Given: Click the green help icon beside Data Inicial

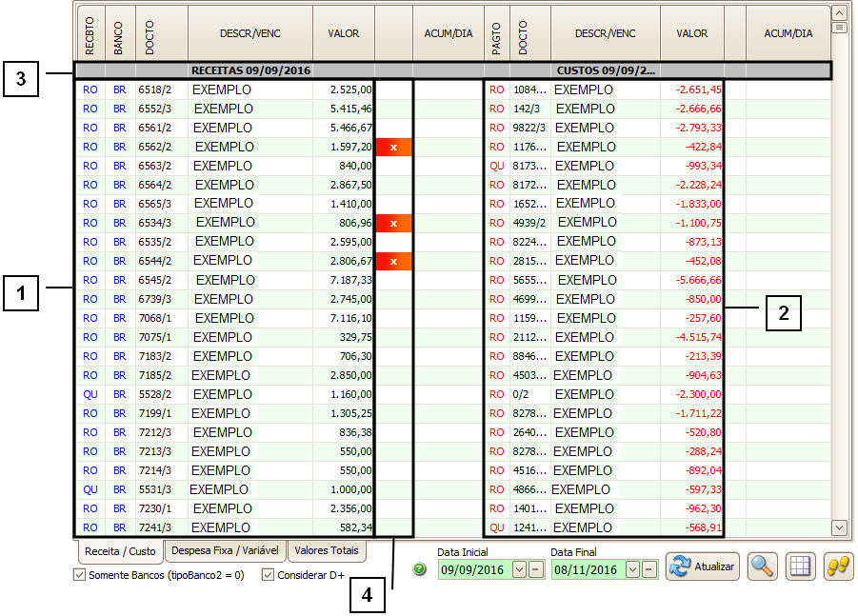Looking at the screenshot, I should click(x=420, y=569).
